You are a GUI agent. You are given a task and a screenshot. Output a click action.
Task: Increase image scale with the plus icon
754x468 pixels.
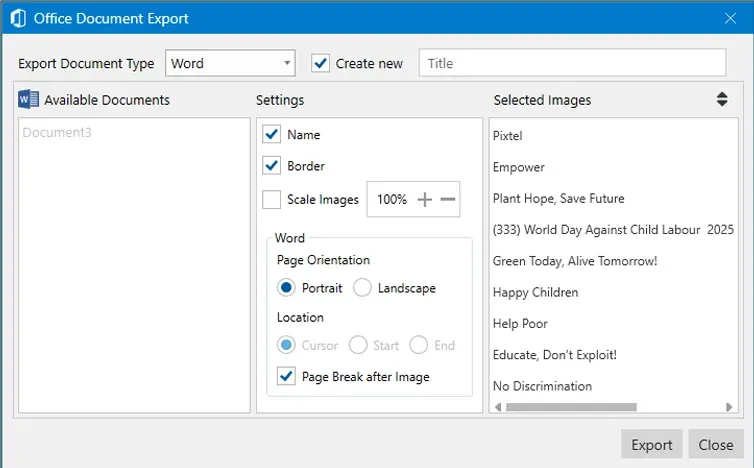tap(425, 199)
